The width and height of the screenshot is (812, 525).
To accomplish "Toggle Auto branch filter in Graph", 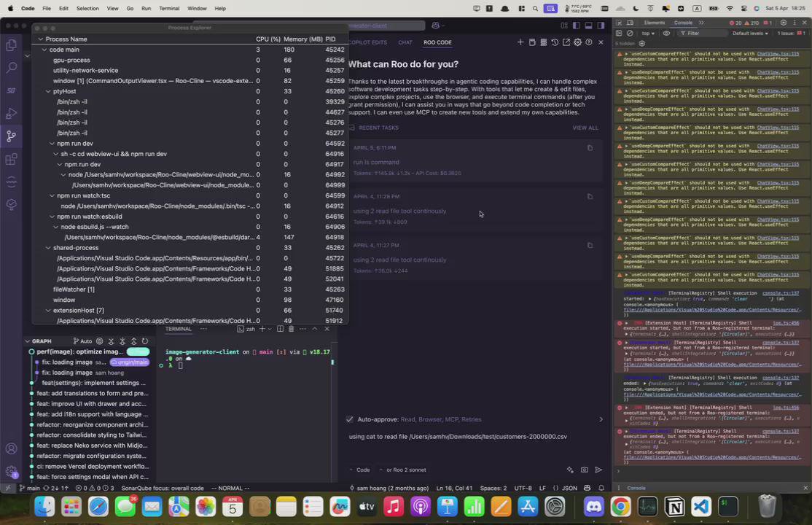I will (82, 341).
